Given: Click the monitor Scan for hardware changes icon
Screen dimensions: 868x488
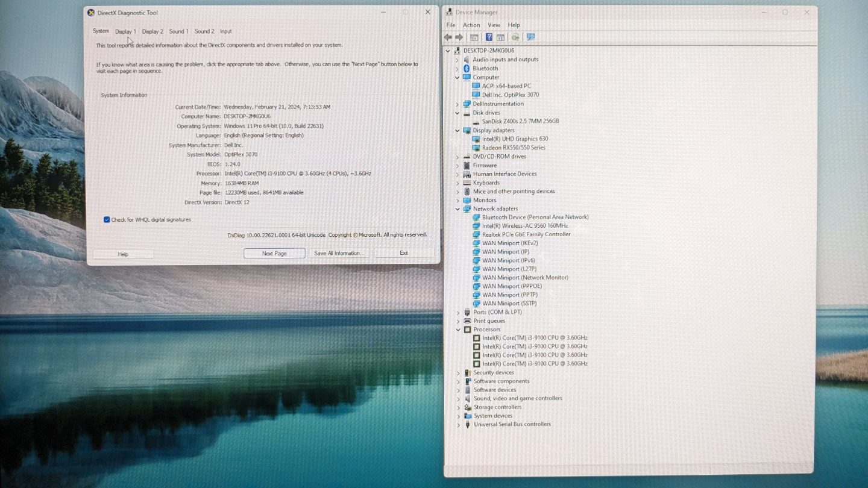Looking at the screenshot, I should click(x=530, y=37).
